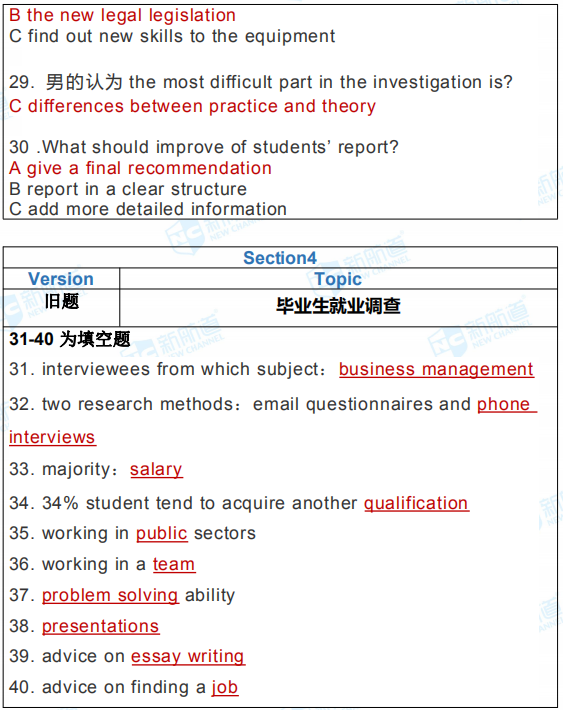This screenshot has height=710, width=563.
Task: Click the 'Version' column header
Action: pyautogui.click(x=61, y=279)
